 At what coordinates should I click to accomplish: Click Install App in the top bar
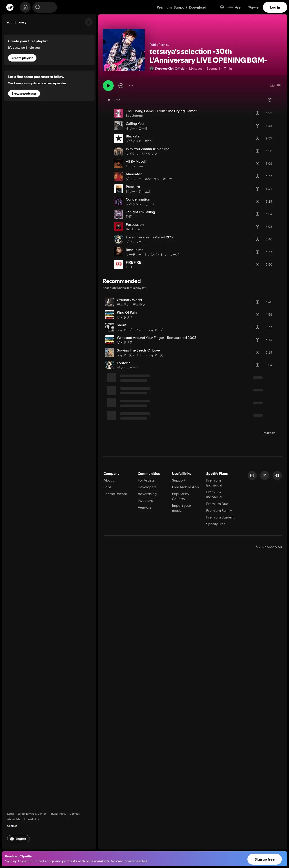(x=230, y=7)
